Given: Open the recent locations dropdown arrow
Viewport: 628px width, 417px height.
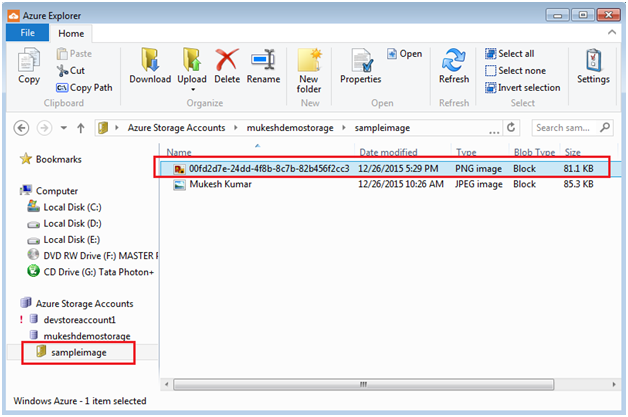Looking at the screenshot, I should 64,128.
